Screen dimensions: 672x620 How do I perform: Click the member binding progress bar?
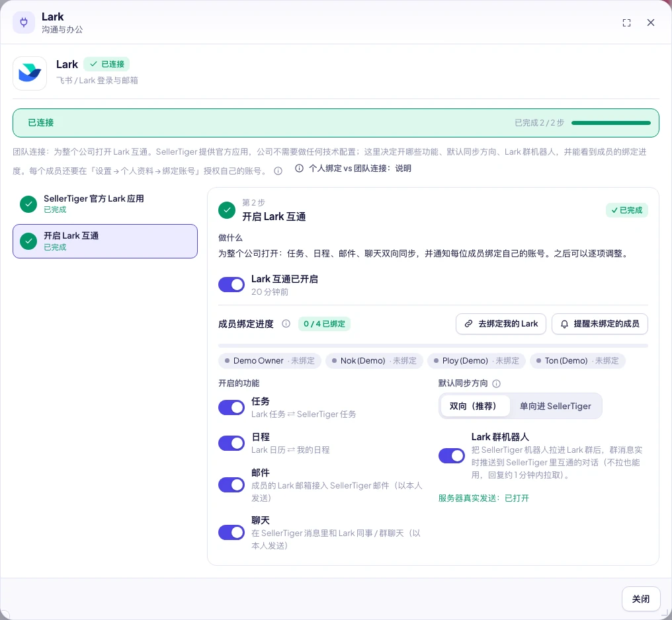coord(433,346)
